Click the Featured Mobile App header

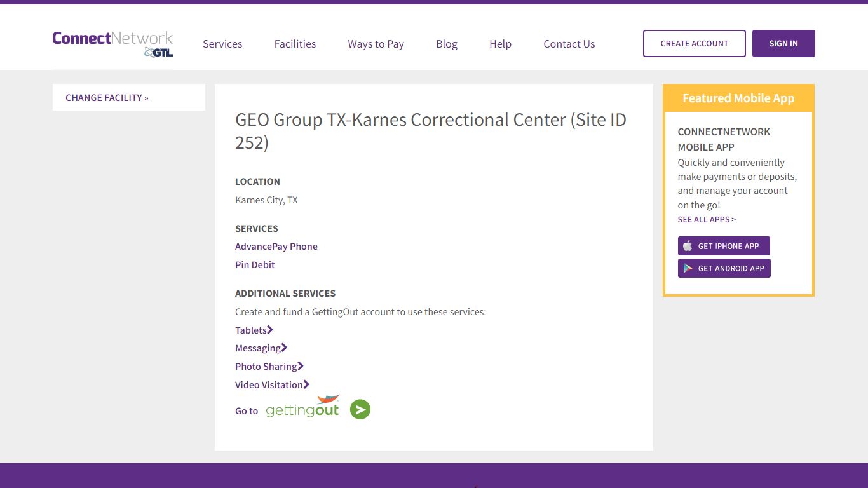click(738, 98)
